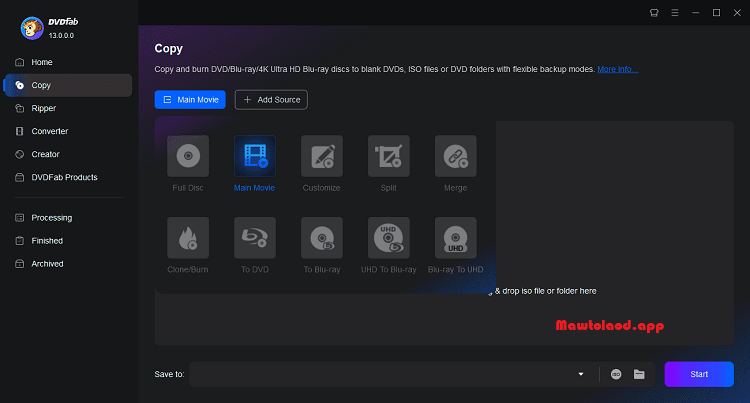This screenshot has width=750, height=403.
Task: Open the skin/theme shirt icon
Action: click(x=654, y=13)
